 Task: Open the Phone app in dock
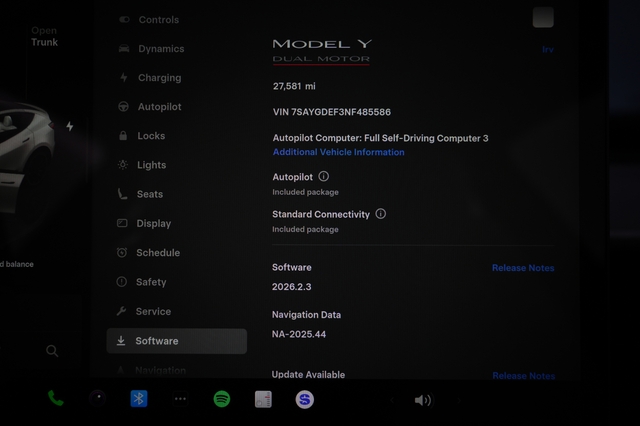[x=56, y=399]
